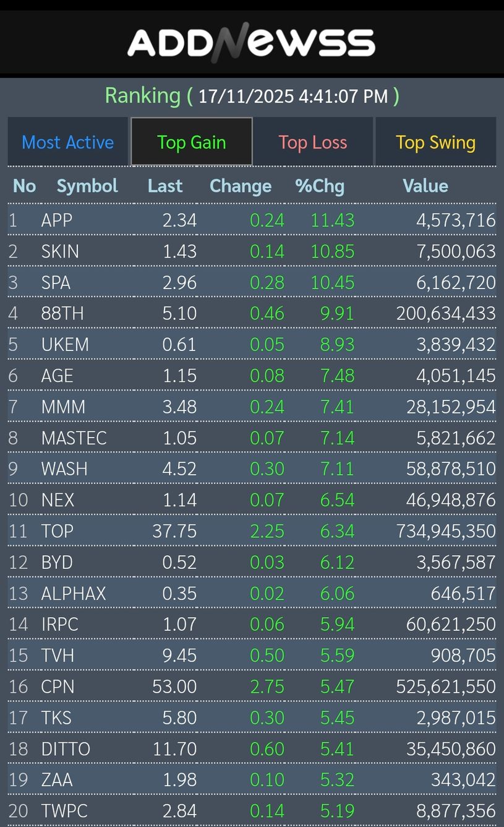Open the 88TH symbol
Image resolution: width=504 pixels, height=827 pixels.
(62, 313)
